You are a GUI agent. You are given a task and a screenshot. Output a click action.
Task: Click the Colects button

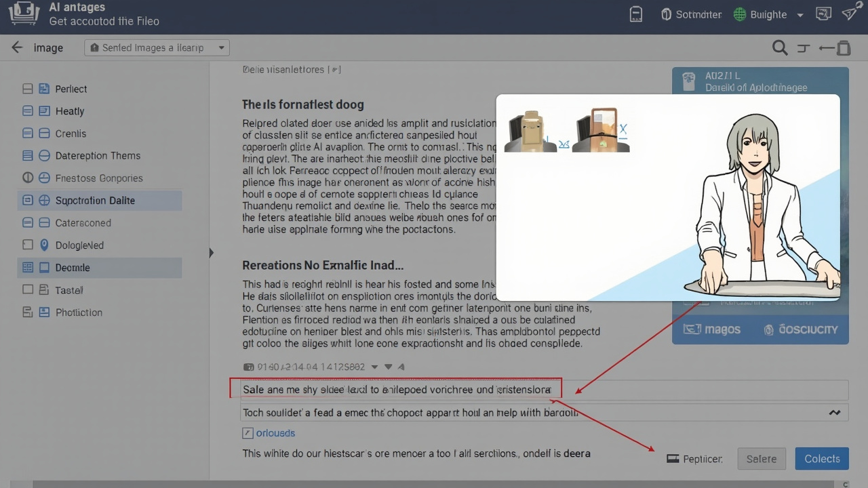822,459
